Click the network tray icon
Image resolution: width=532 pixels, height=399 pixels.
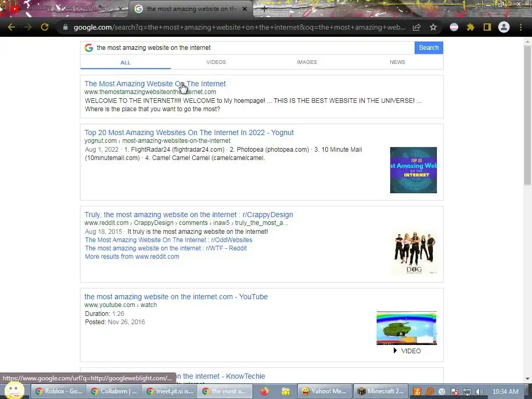[x=467, y=392]
